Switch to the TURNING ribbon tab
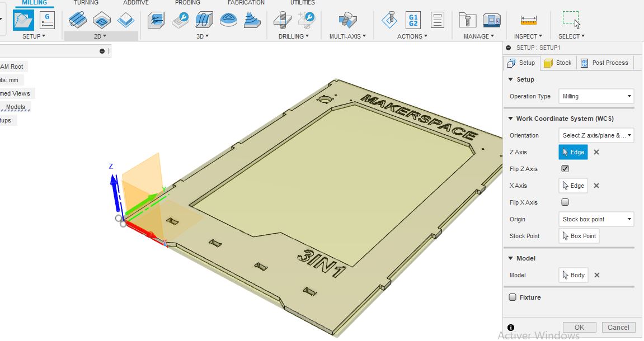Screen dimensions: 644x341 pyautogui.click(x=86, y=3)
